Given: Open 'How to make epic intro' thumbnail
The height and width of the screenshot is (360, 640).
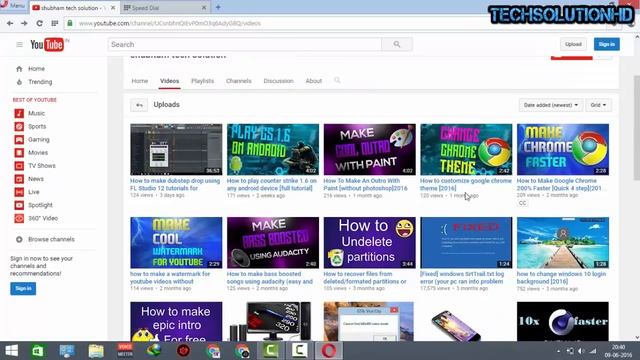Looking at the screenshot, I should coord(176,321).
